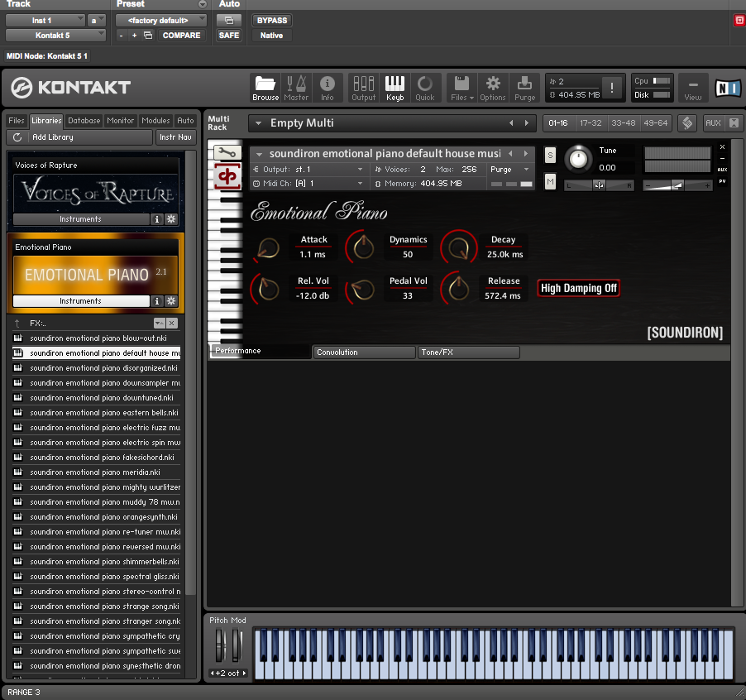
Task: Open Emotional Piano Instruments button
Action: [81, 300]
